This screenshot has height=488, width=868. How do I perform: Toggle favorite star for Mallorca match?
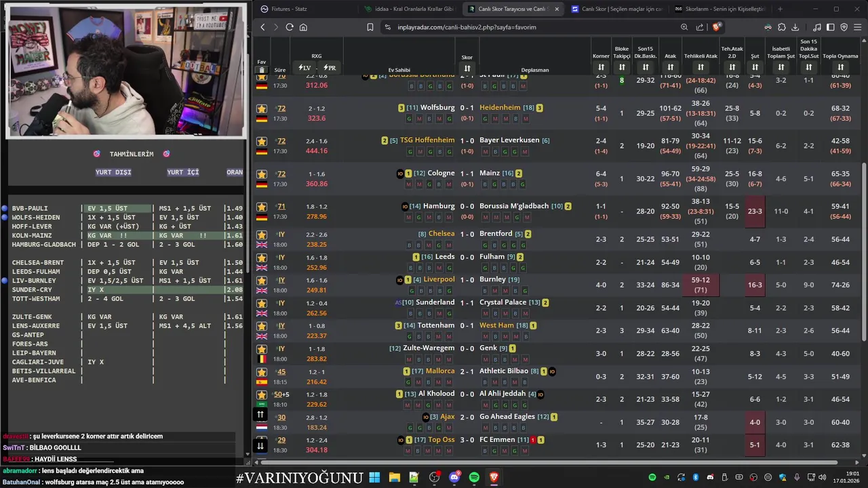[262, 372]
